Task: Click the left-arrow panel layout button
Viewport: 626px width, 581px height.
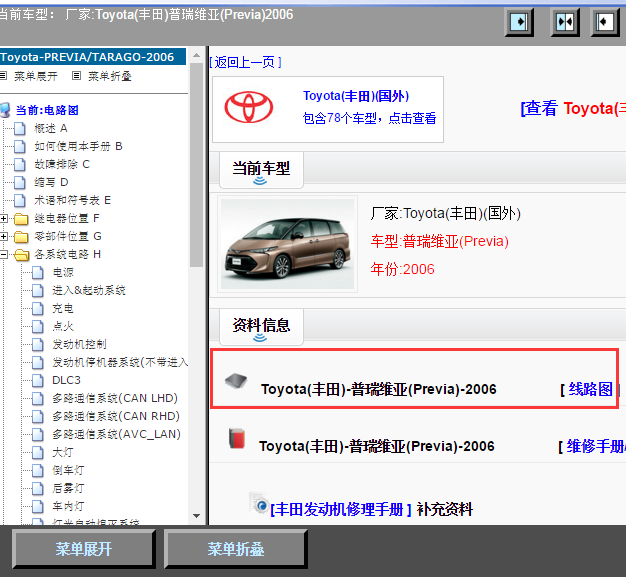Action: click(x=605, y=22)
